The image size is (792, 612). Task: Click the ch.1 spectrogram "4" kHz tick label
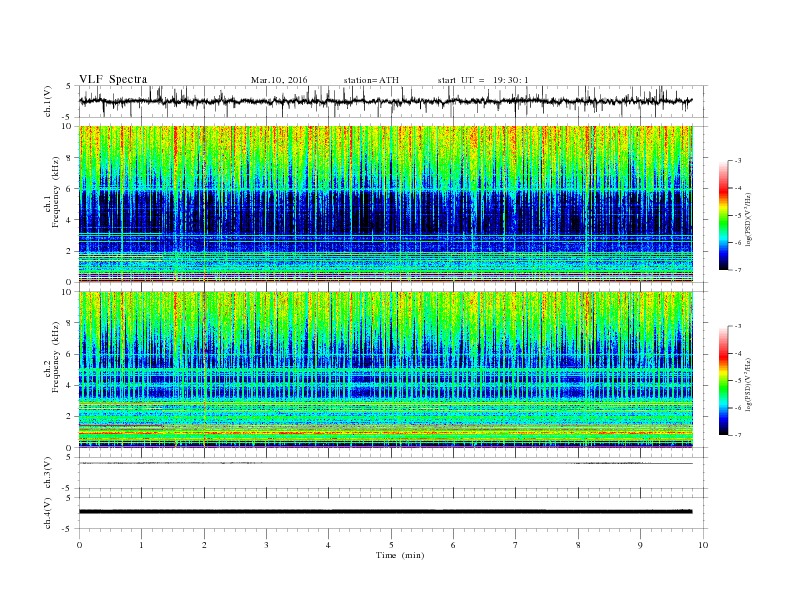pos(69,220)
